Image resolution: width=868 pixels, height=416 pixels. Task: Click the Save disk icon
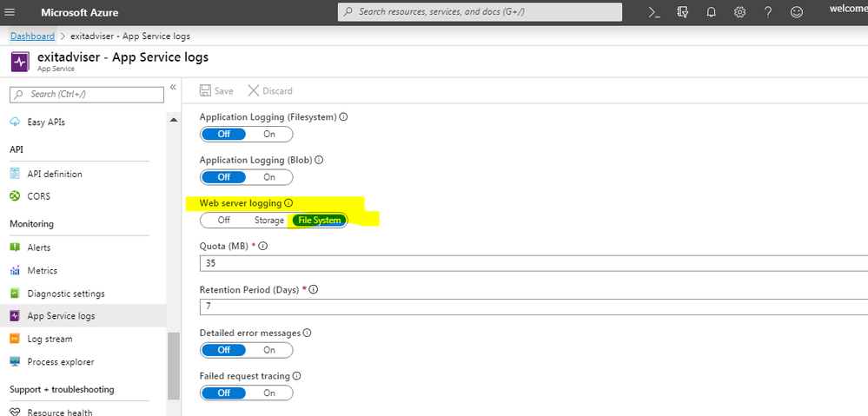(x=205, y=90)
